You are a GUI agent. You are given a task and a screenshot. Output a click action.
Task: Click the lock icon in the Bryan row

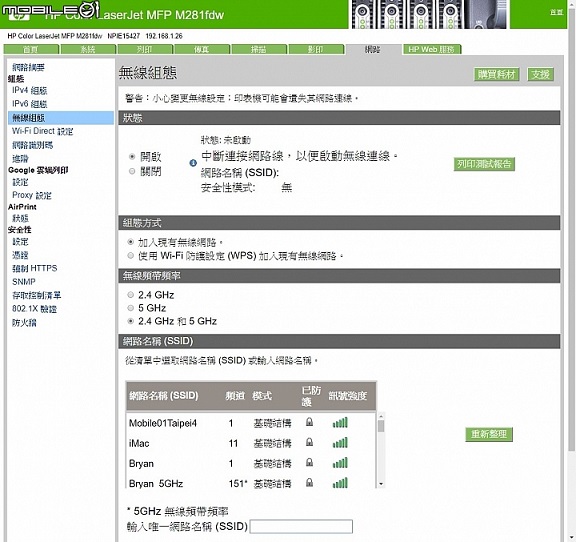310,462
